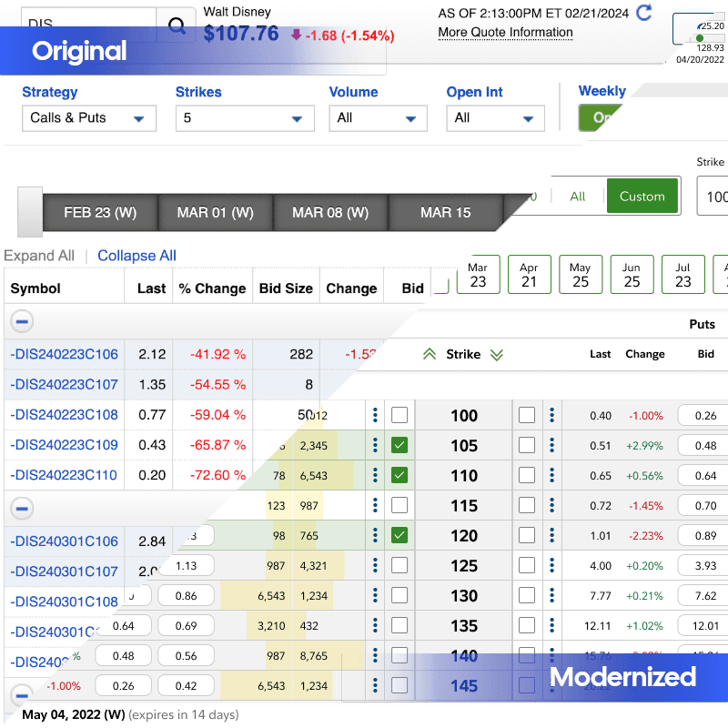Open the Volume dropdown
728x728 pixels.
pyautogui.click(x=379, y=118)
